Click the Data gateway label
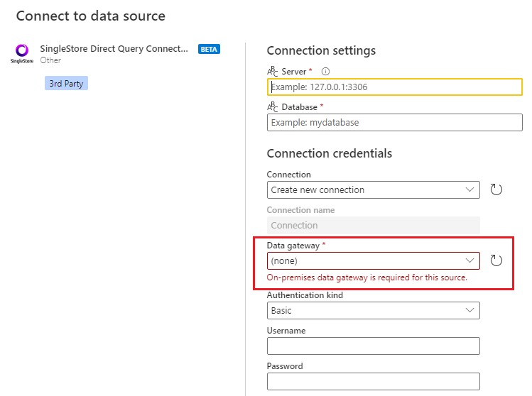532x396 pixels. tap(293, 246)
